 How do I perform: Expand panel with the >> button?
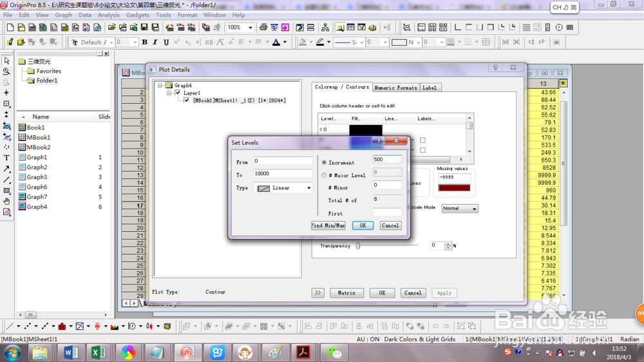(x=318, y=293)
